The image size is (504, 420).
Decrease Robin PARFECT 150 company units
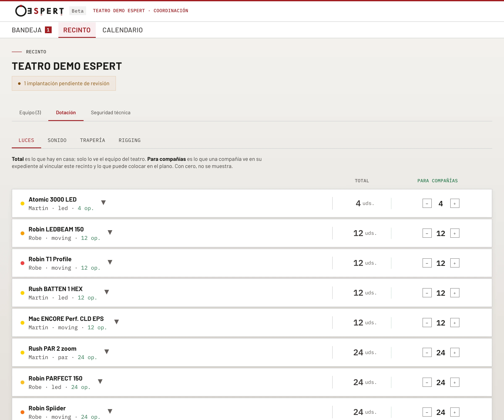(x=427, y=382)
